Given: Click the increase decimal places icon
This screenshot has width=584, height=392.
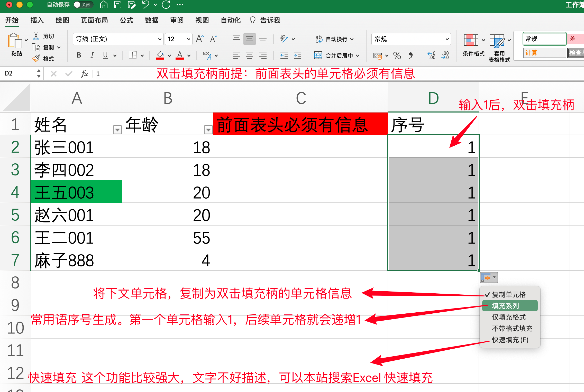Looking at the screenshot, I should point(432,55).
